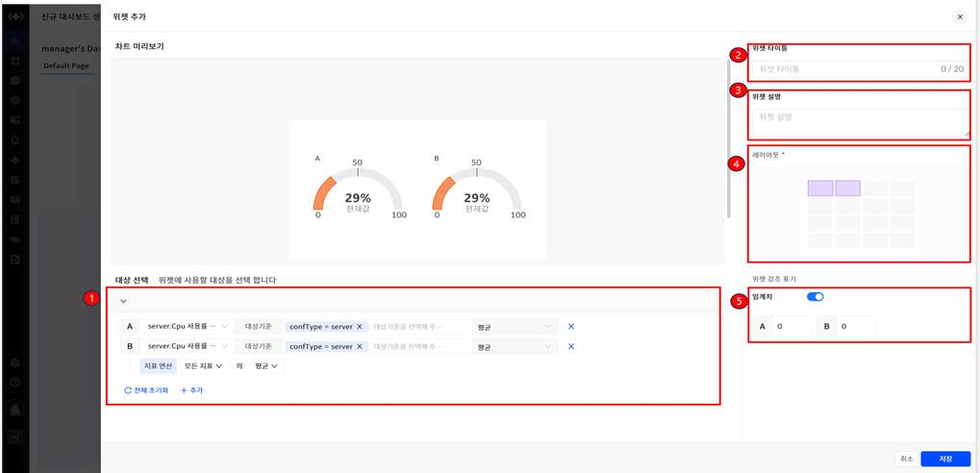Viewport: 980px width, 473px height.
Task: Remove confType = server tag in row B
Action: pos(360,346)
